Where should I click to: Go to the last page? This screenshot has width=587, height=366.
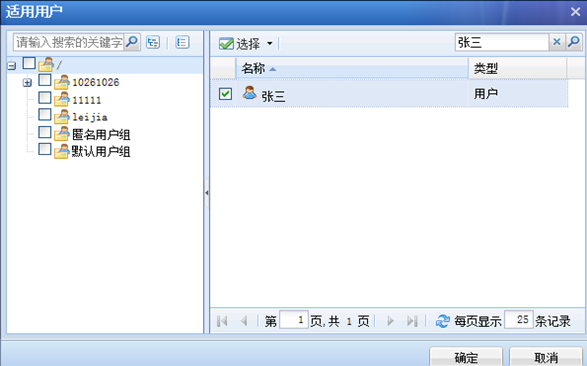coord(412,321)
